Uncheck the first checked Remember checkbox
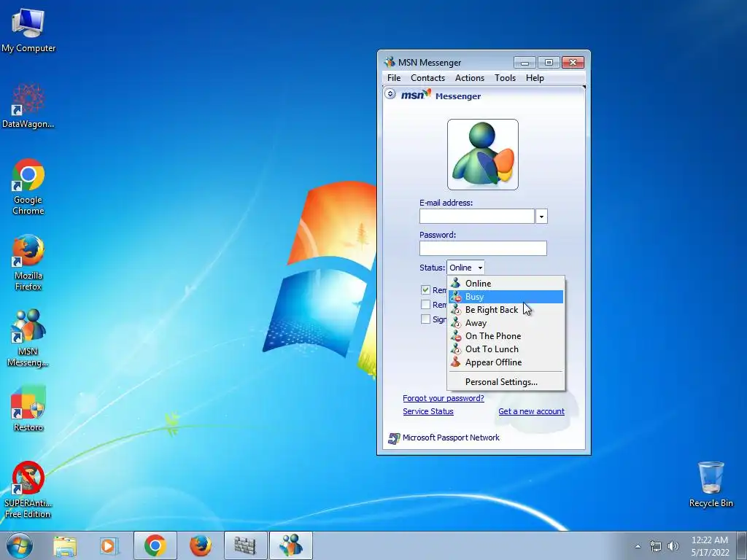The image size is (747, 560). [x=425, y=290]
